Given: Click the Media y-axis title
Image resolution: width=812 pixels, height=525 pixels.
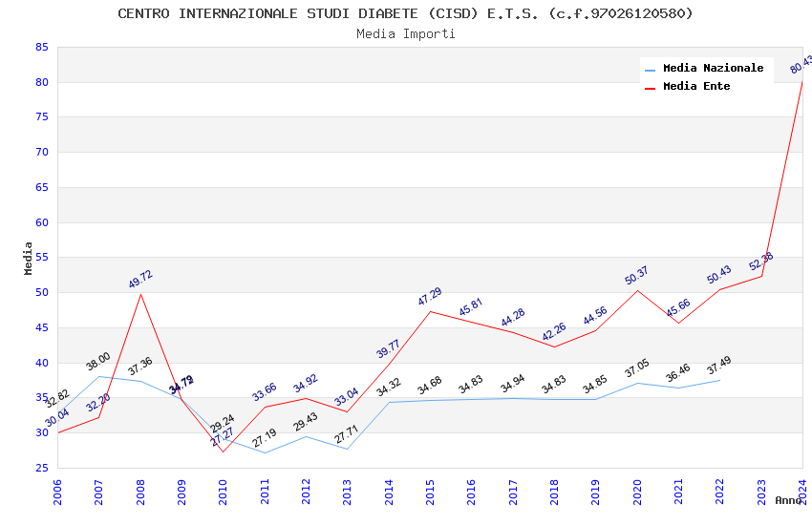Looking at the screenshot, I should 28,258.
